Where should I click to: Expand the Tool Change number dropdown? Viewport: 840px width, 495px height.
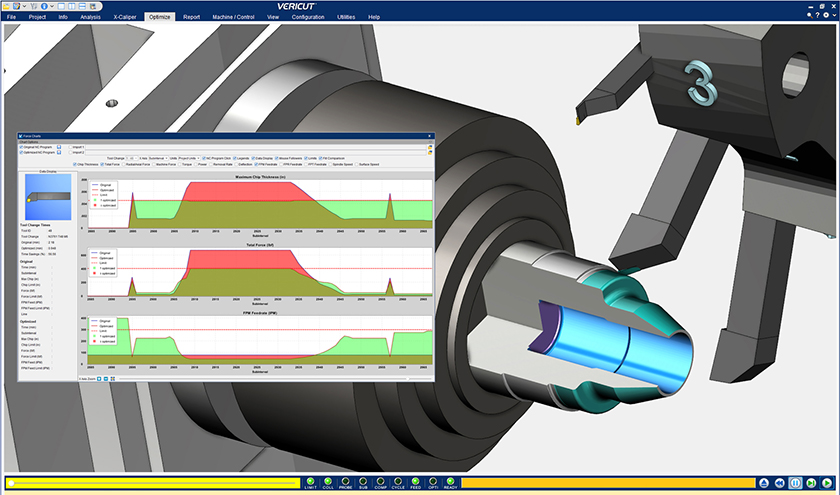pyautogui.click(x=132, y=157)
